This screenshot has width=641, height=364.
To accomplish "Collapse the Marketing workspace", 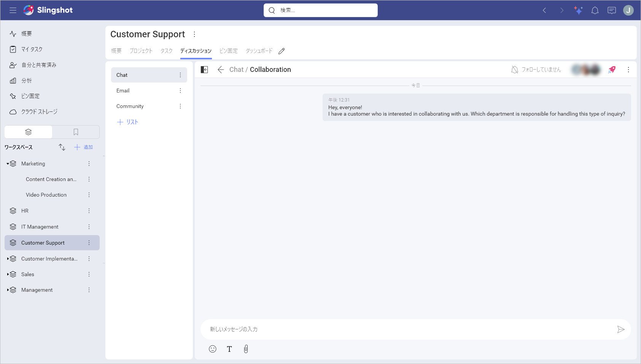I will [8, 164].
